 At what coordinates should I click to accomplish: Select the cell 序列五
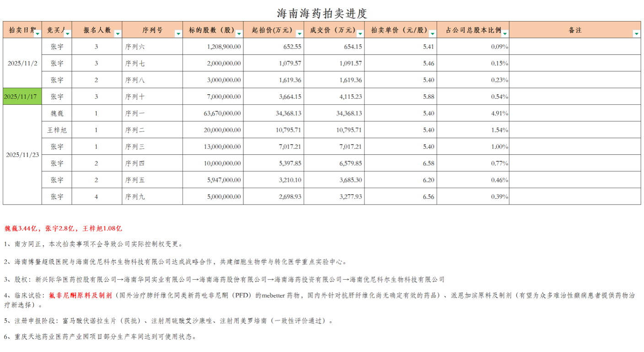pos(152,180)
